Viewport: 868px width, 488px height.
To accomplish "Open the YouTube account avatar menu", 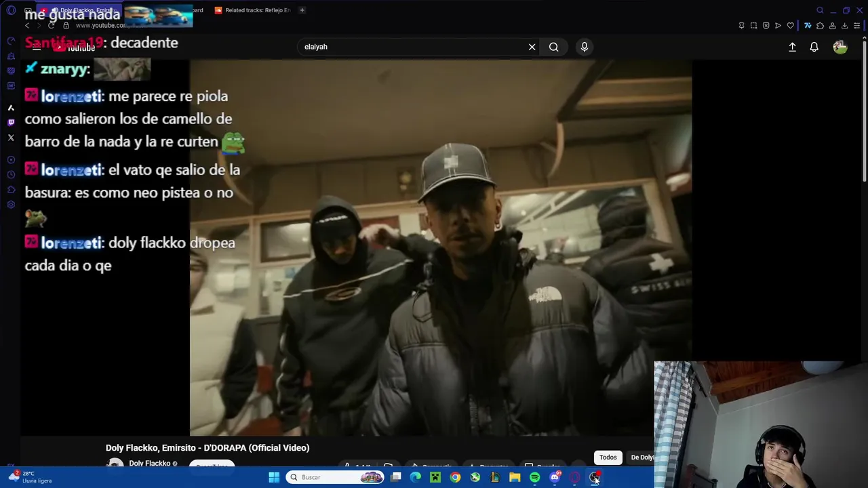I will click(840, 47).
